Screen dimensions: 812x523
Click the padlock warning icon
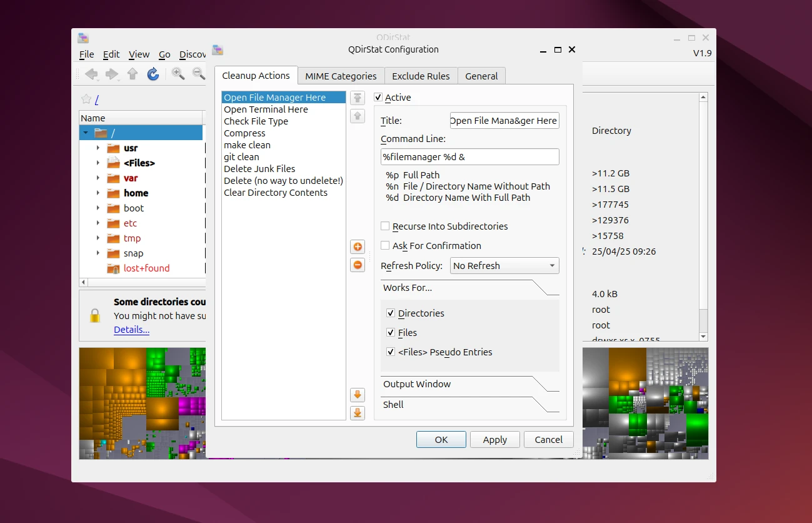tap(95, 315)
